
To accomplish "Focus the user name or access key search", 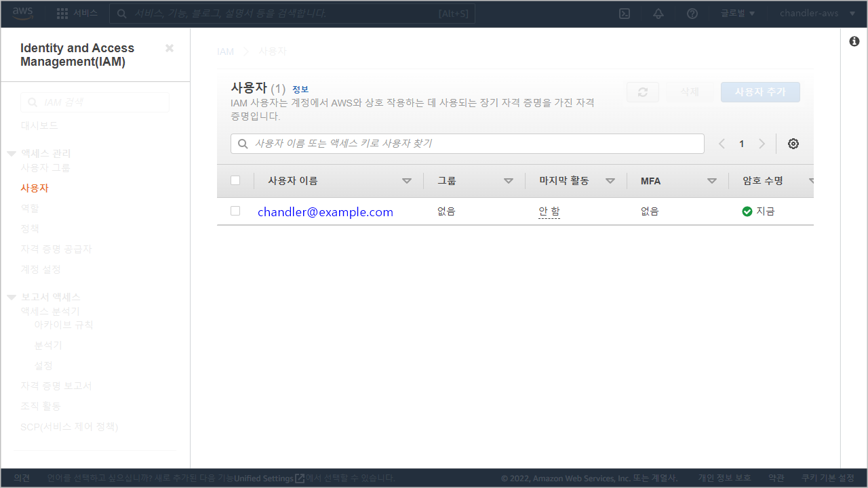I will point(467,144).
